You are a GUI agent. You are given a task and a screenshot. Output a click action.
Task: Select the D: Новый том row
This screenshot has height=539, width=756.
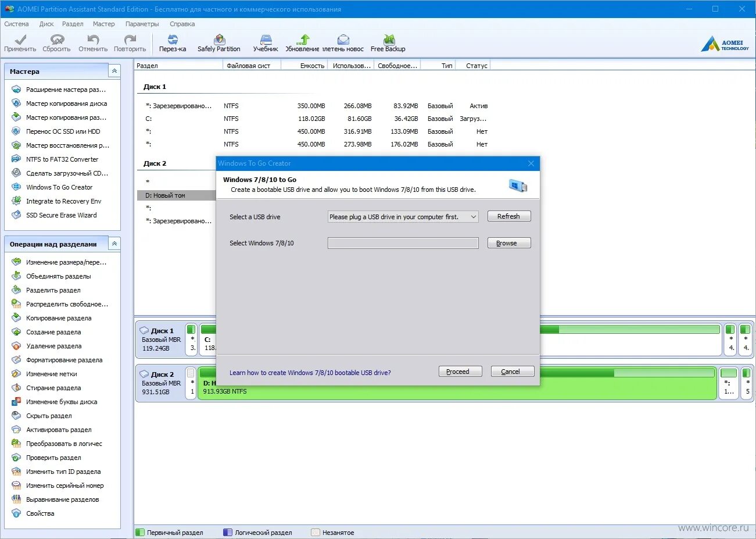coord(177,195)
